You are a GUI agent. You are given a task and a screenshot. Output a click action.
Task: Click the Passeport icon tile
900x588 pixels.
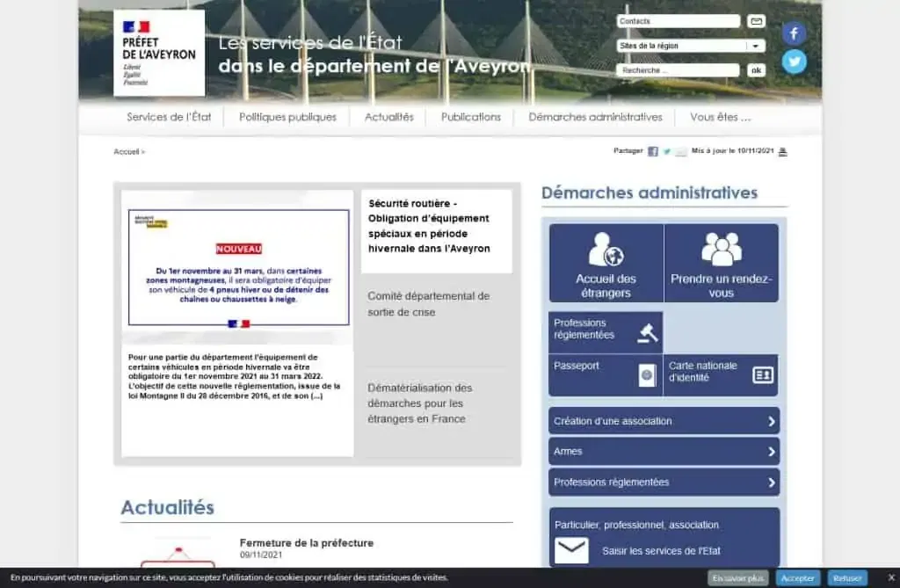(x=606, y=374)
